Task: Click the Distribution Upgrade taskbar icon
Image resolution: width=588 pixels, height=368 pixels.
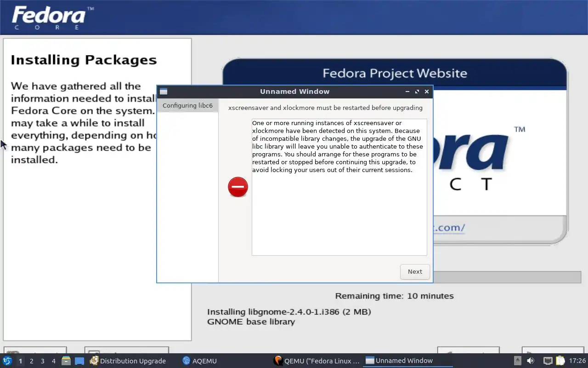Action: click(94, 361)
